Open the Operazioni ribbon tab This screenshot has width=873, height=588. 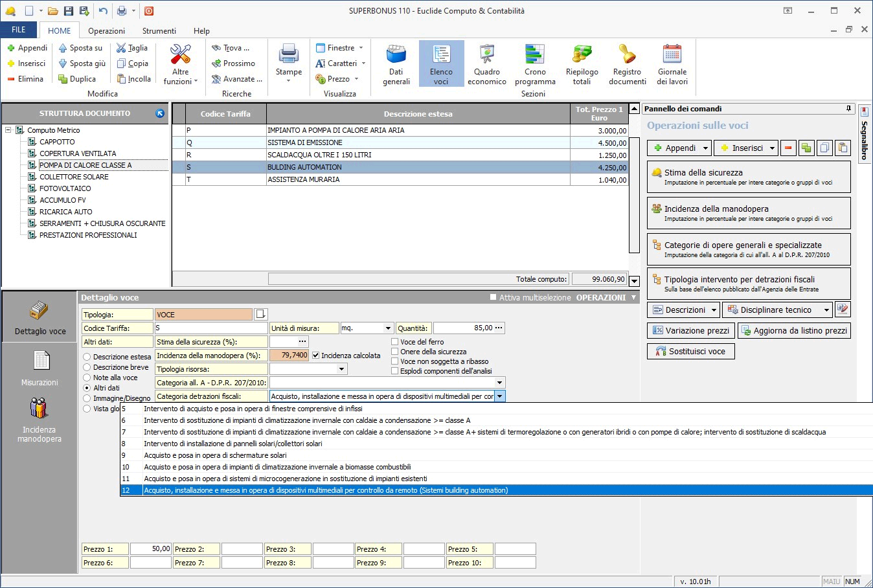coord(106,30)
